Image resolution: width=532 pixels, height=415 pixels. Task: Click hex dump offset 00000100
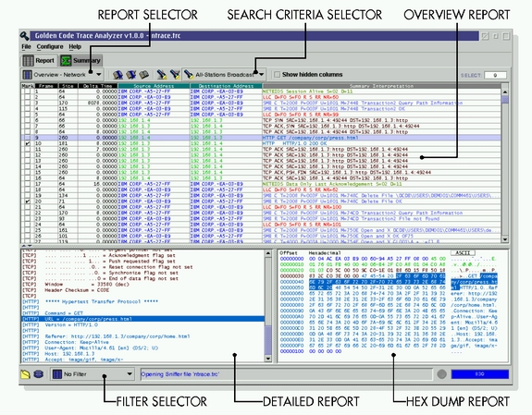[291, 351]
